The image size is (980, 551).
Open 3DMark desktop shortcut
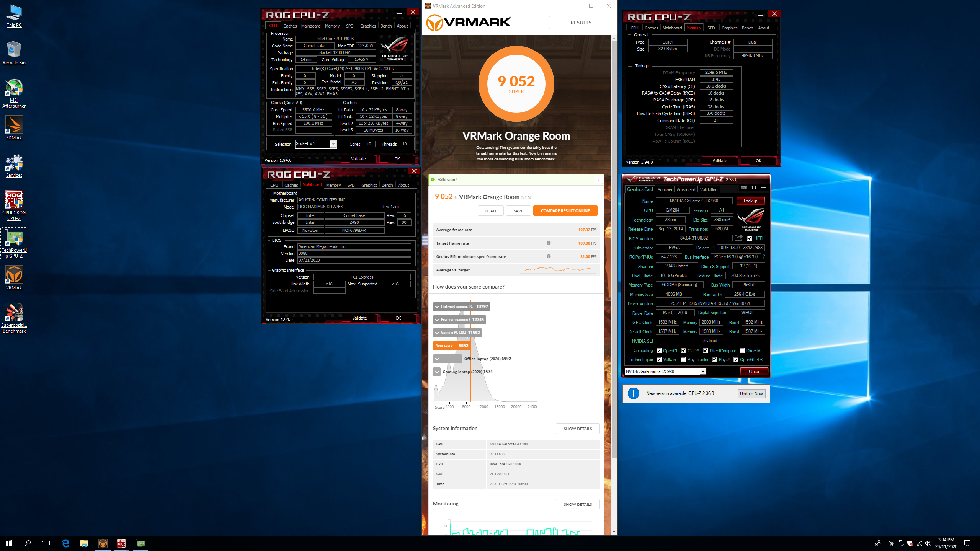point(14,128)
